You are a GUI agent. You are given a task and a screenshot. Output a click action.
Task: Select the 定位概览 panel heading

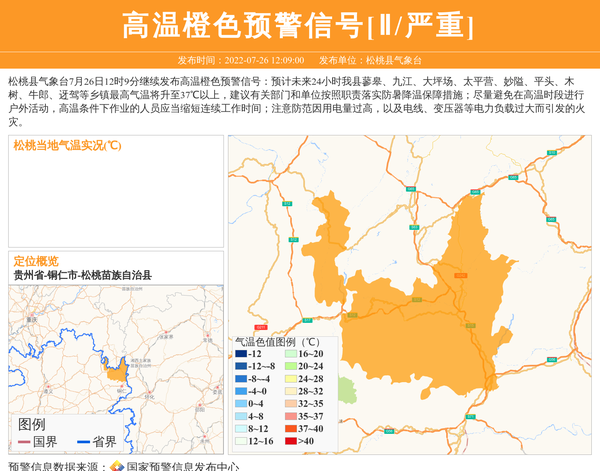[x=36, y=260]
